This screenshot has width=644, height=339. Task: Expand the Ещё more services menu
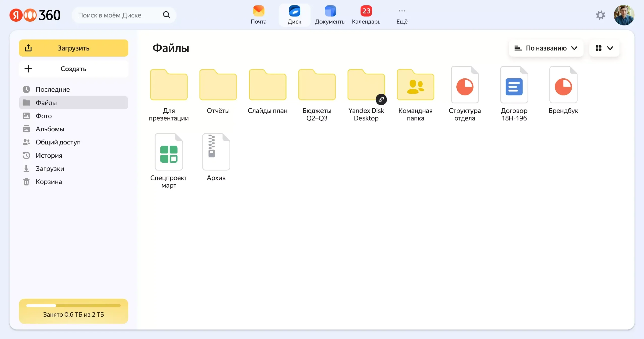402,15
